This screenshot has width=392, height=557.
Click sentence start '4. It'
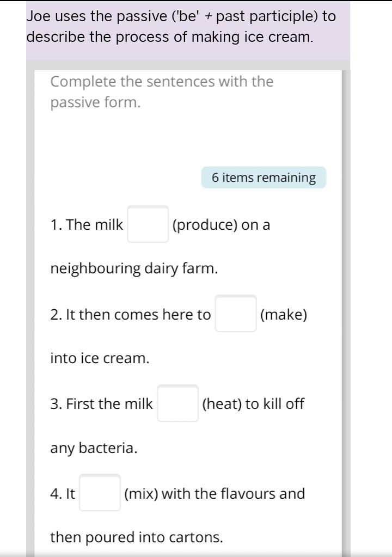pos(63,494)
